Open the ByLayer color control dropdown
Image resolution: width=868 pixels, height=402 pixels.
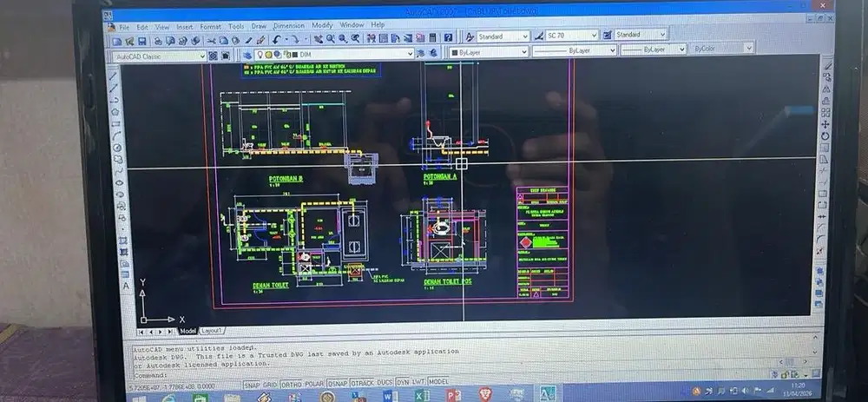coord(489,52)
